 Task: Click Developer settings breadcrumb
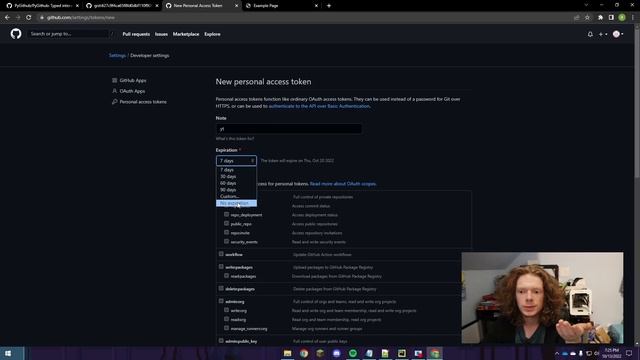[x=149, y=56]
